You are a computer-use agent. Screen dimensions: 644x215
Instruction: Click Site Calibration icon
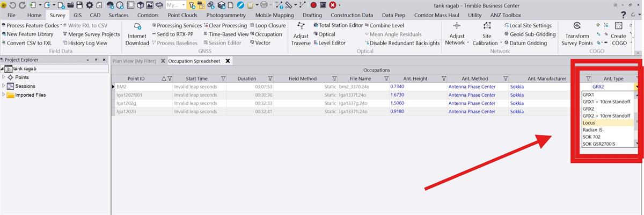pos(487,26)
